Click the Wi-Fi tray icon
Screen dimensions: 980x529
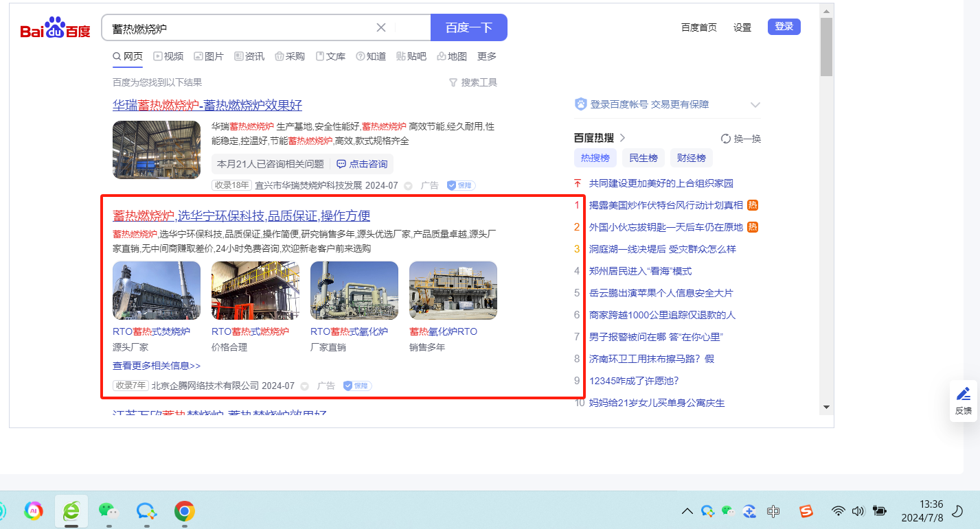838,511
